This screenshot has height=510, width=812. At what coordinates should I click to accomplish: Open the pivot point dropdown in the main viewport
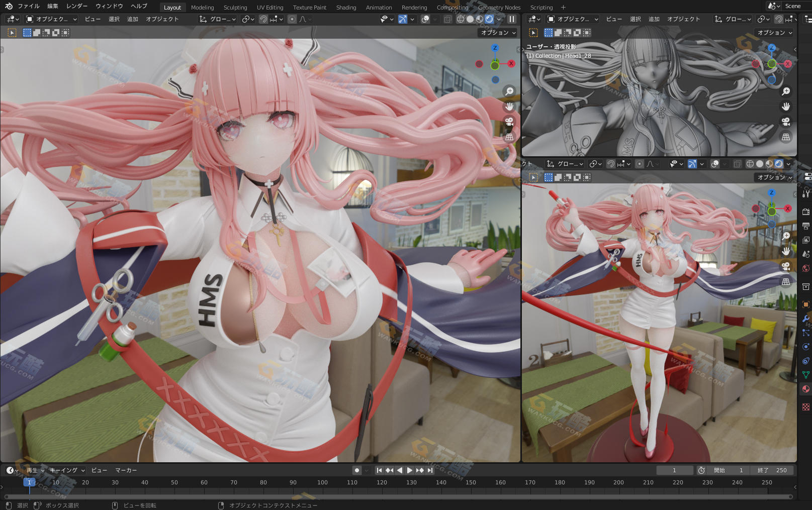248,19
